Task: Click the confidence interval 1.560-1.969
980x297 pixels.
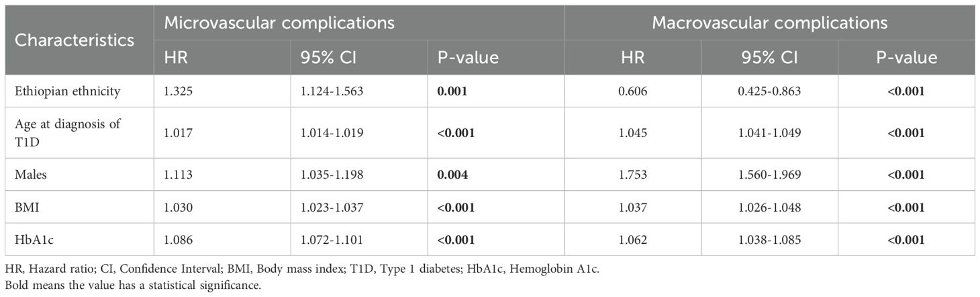Action: tap(771, 176)
